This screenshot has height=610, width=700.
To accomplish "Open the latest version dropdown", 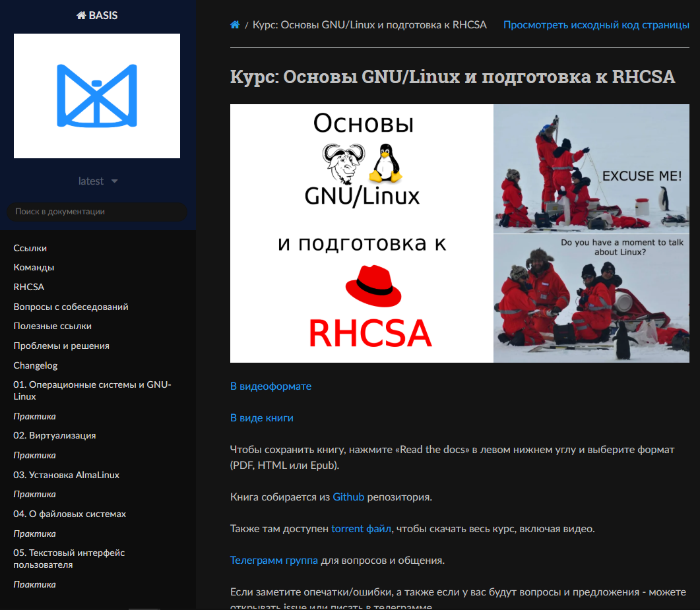I will click(98, 181).
